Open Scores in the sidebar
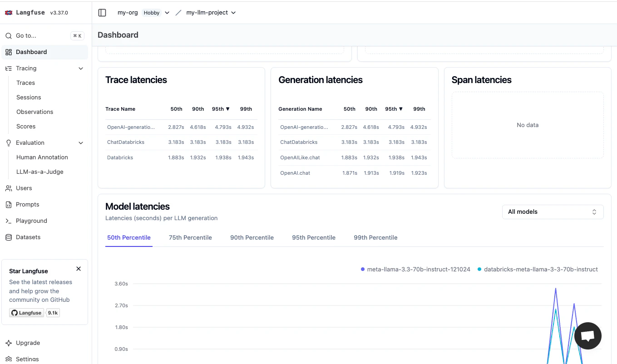The width and height of the screenshot is (617, 364). click(x=26, y=127)
